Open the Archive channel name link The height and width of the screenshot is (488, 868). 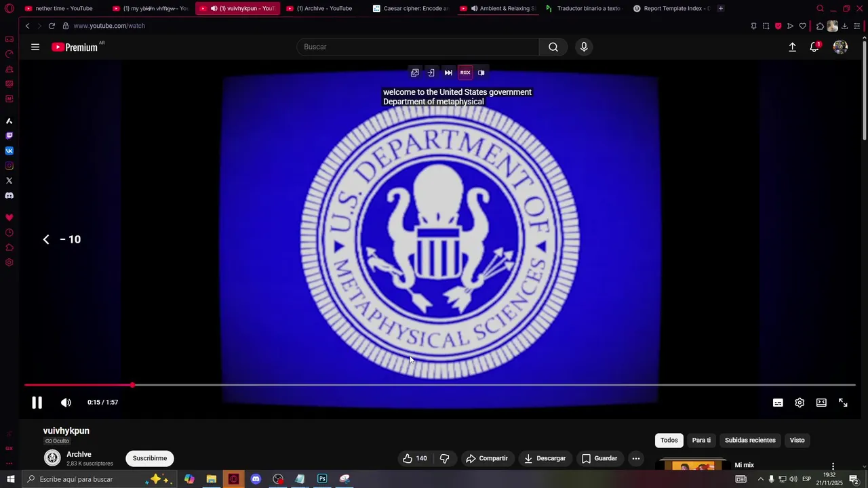point(79,454)
